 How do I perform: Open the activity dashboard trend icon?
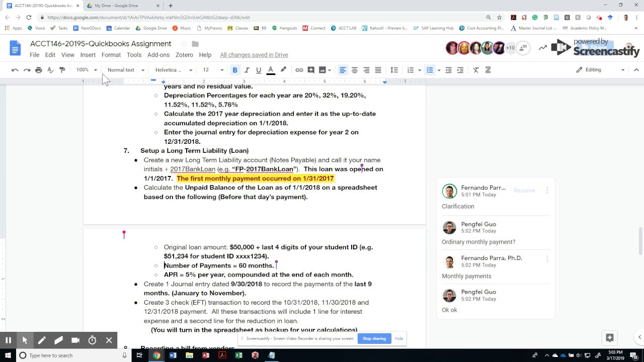click(542, 48)
